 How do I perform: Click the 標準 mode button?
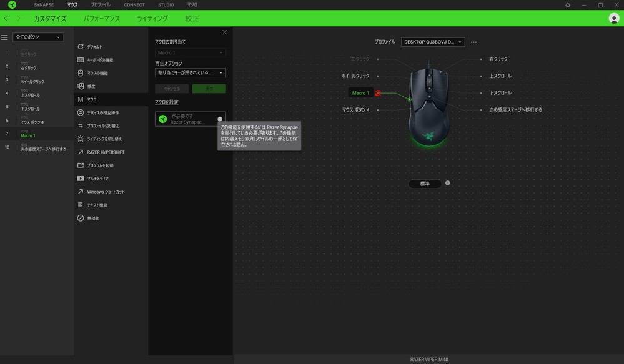pos(425,184)
